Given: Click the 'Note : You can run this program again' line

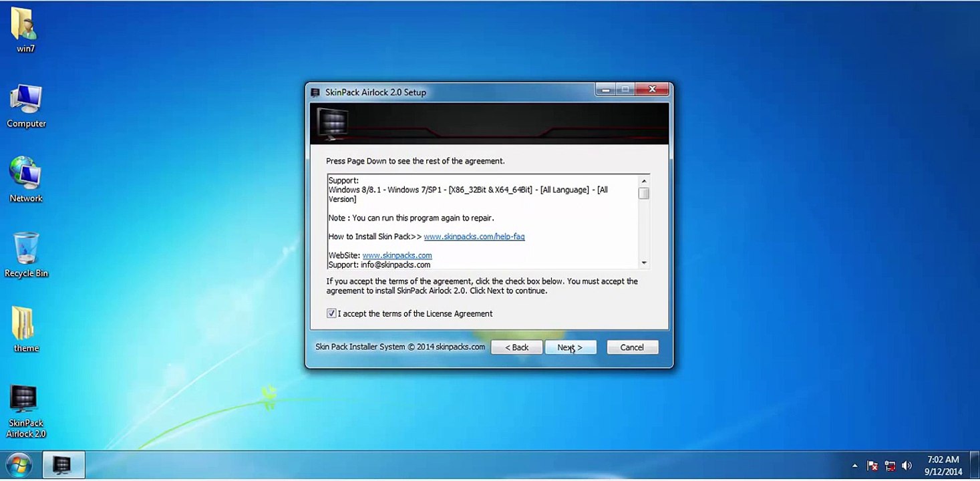Looking at the screenshot, I should pyautogui.click(x=411, y=218).
